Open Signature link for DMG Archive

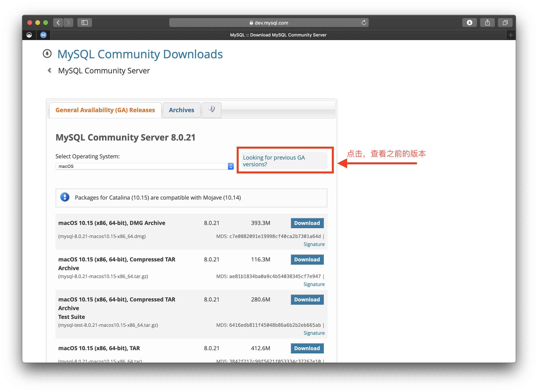pos(314,244)
